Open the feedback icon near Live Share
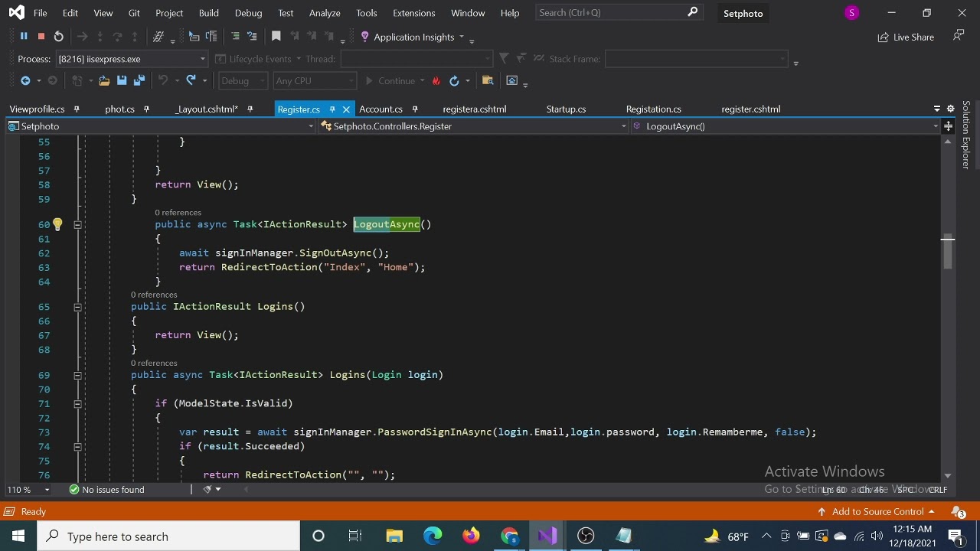Screen dimensions: 980x551 959,36
